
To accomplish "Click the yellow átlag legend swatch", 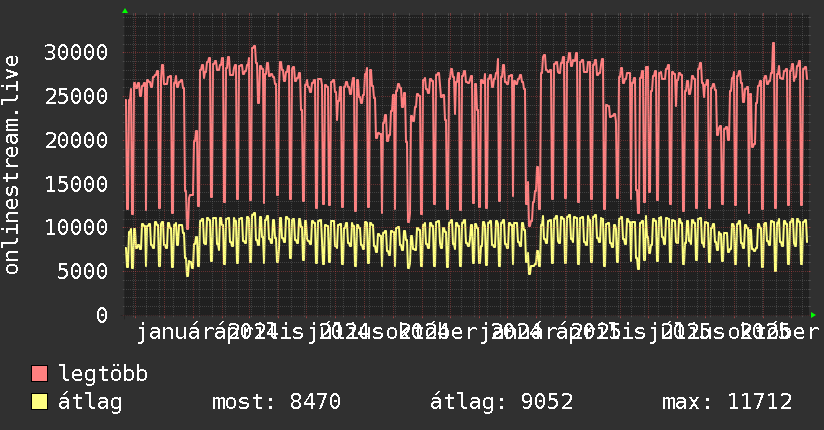I will click(40, 402).
